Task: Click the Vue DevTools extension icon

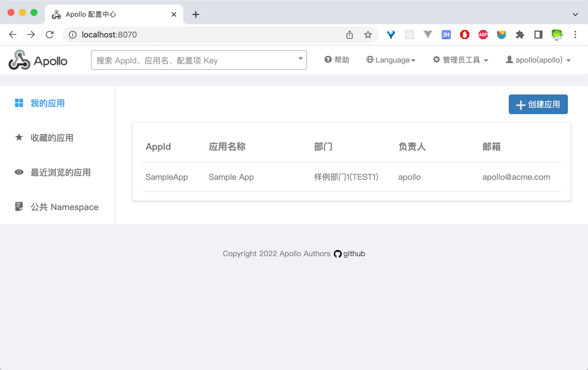Action: pos(428,35)
